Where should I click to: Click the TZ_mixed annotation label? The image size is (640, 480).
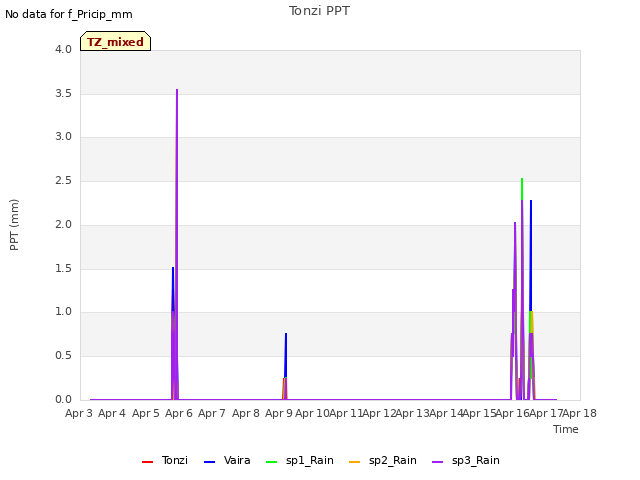coord(116,41)
